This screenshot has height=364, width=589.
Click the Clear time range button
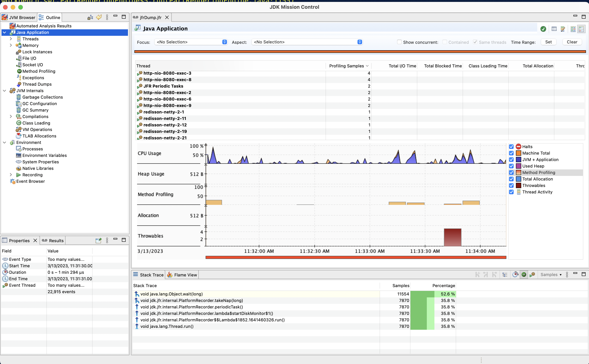pos(572,42)
